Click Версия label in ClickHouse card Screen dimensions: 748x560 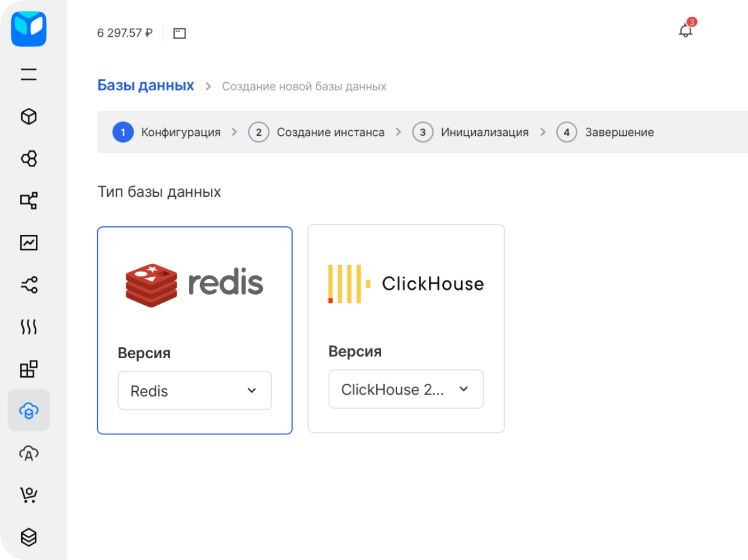[355, 352]
